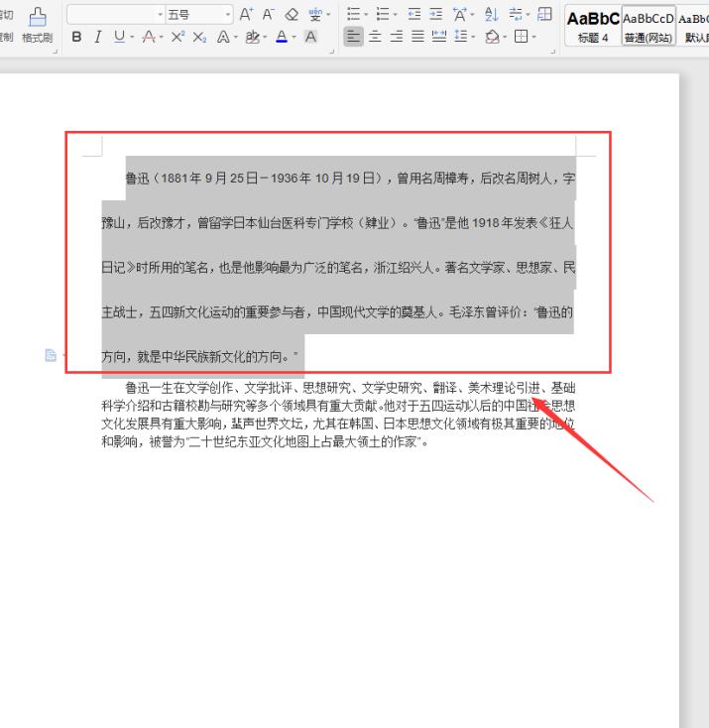
Task: Click the borders grid icon
Action: coord(522,37)
